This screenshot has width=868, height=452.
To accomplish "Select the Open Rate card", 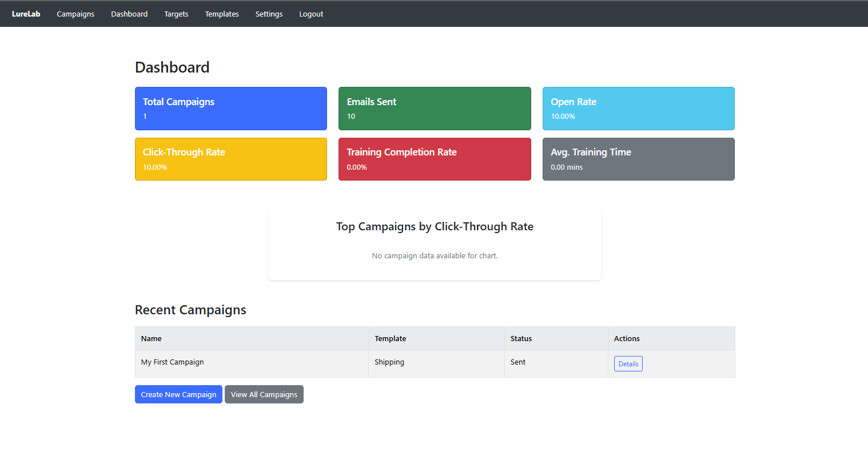I will pos(639,109).
